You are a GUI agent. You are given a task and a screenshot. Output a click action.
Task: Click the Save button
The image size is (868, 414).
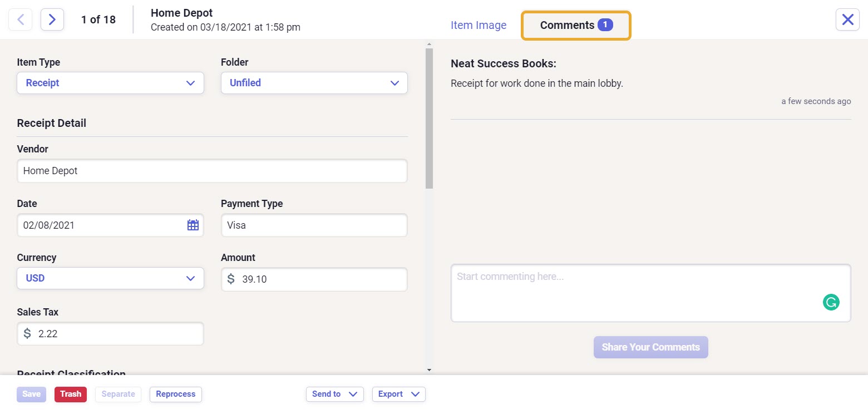[31, 394]
